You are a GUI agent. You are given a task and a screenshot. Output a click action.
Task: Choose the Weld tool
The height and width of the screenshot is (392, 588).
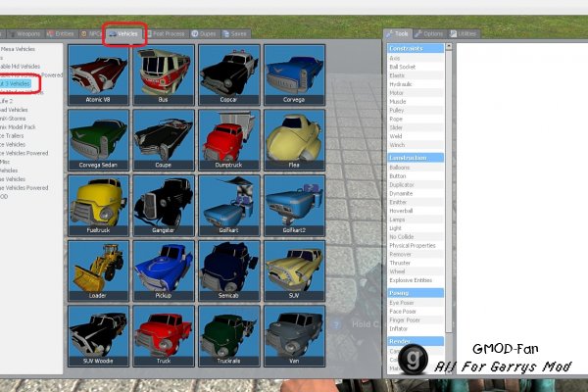(416, 136)
